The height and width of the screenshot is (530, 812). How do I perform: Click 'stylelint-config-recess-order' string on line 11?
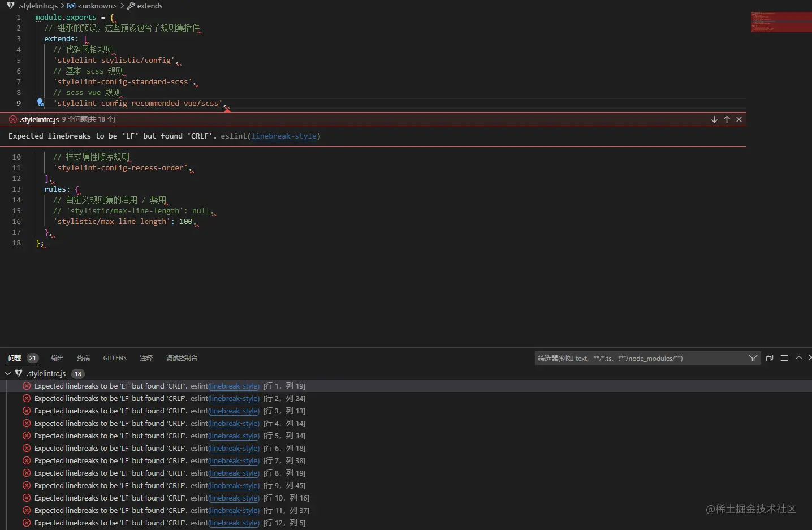click(121, 167)
